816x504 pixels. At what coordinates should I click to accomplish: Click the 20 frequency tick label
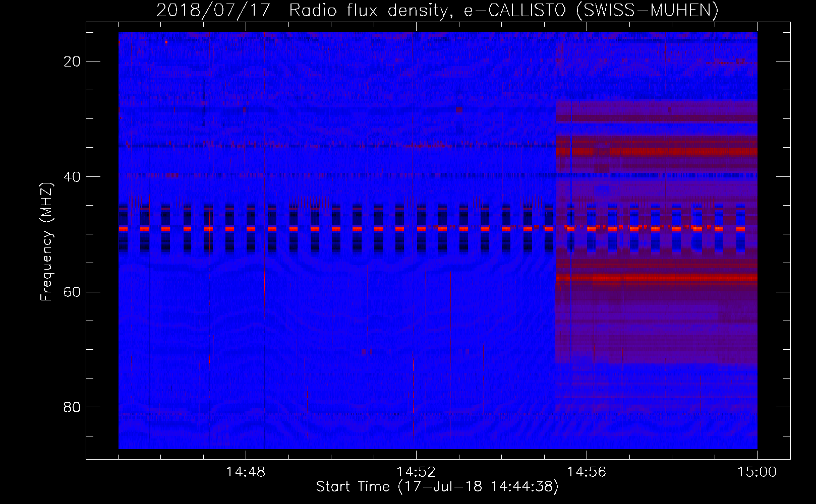[72, 61]
